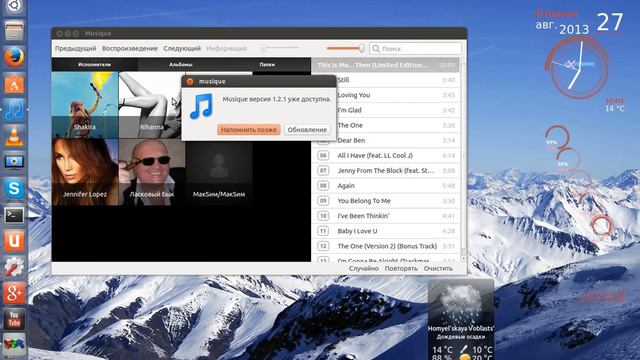Viewport: 640px width, 360px height.
Task: Click album header This Is Me... Then
Action: (x=386, y=65)
